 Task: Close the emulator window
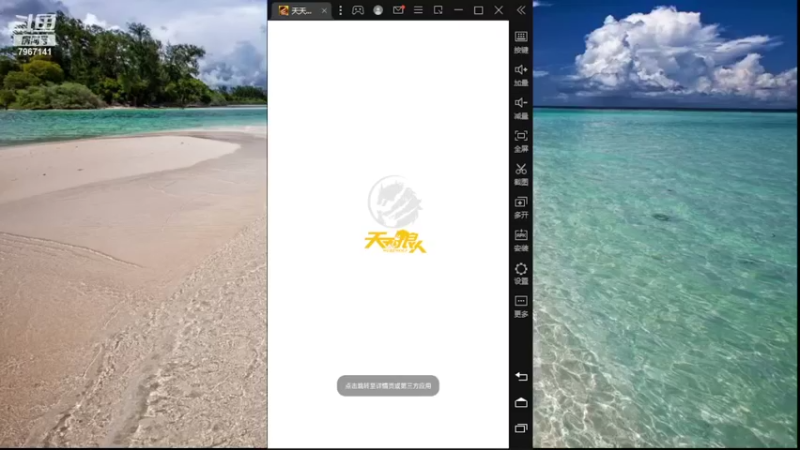498,10
